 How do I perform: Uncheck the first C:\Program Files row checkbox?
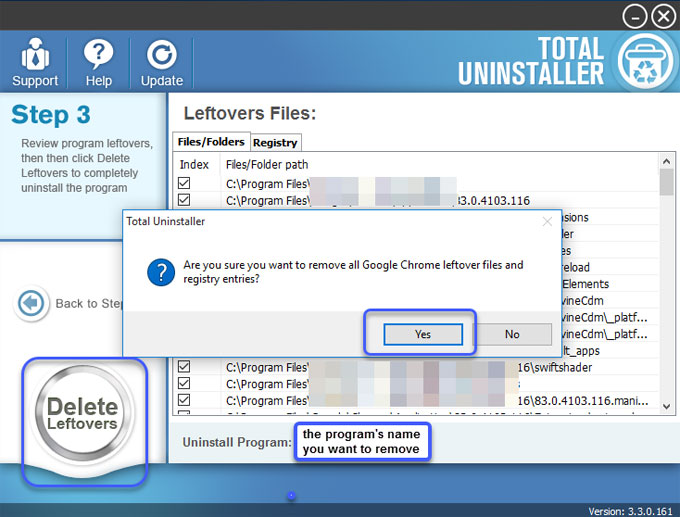point(184,183)
